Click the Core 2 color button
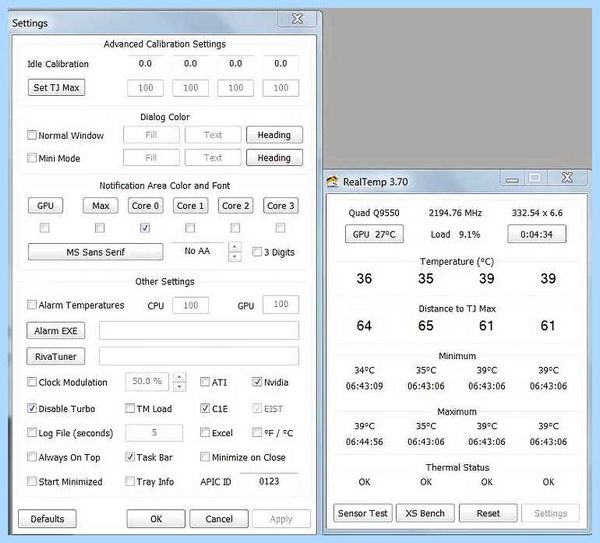Viewport: 600px width, 543px height. 235,205
